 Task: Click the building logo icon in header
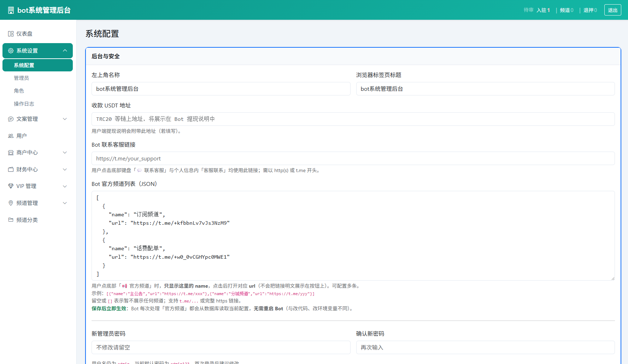[11, 10]
